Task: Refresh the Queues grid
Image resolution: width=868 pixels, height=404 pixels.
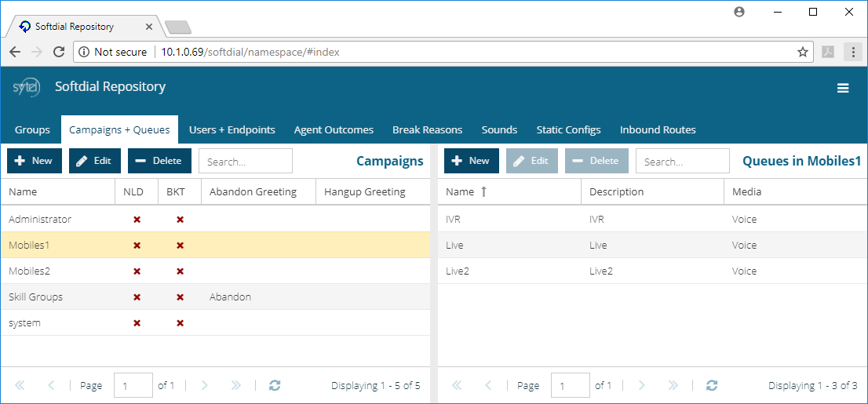Action: point(712,385)
